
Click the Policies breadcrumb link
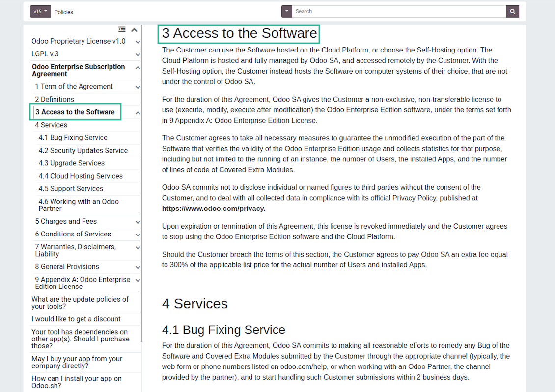(x=64, y=12)
